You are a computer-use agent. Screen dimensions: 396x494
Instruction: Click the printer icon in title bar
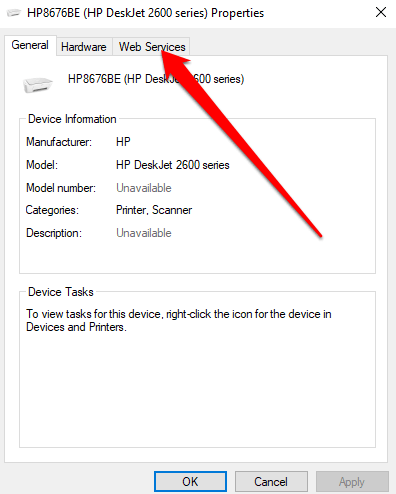click(x=14, y=13)
